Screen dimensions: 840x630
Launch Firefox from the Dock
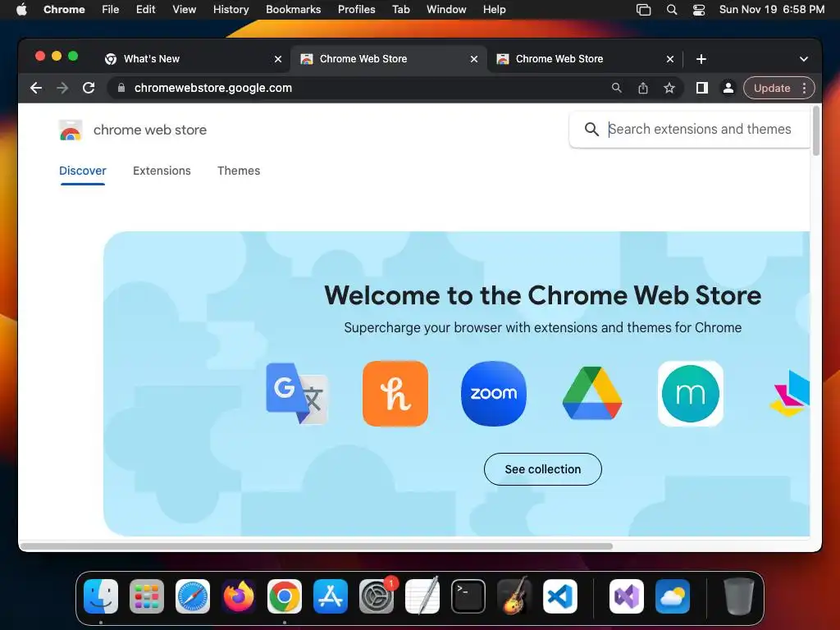[x=239, y=596]
